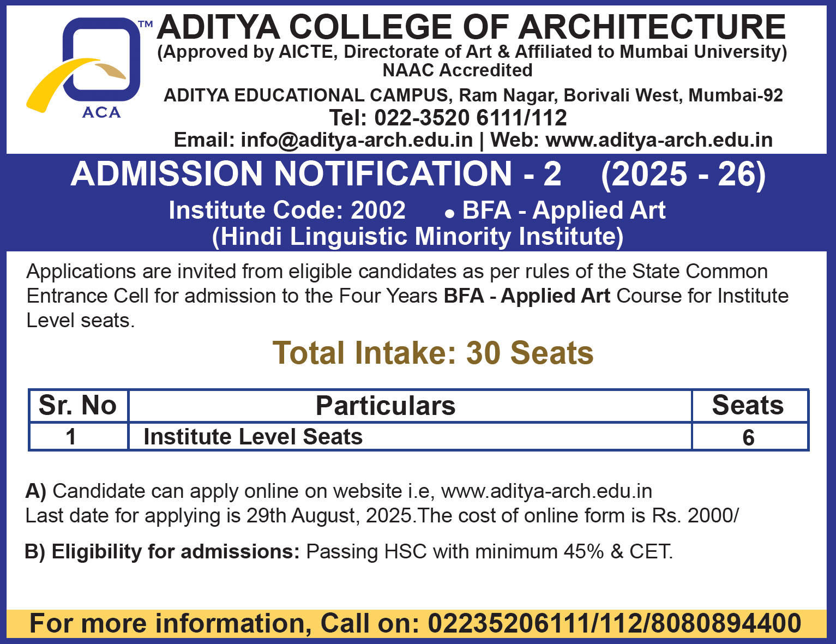Click the yellow footer call information bar
This screenshot has width=836, height=644.
[416, 623]
